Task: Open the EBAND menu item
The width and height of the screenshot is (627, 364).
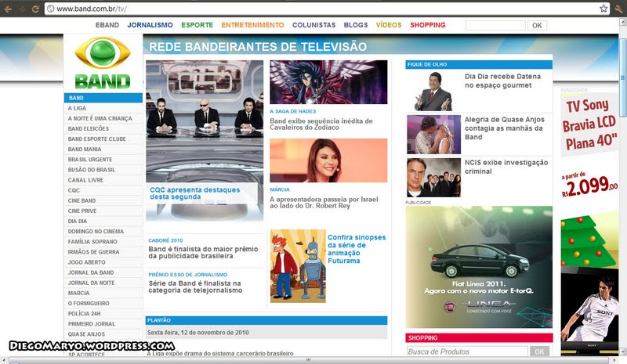Action: coord(107,25)
